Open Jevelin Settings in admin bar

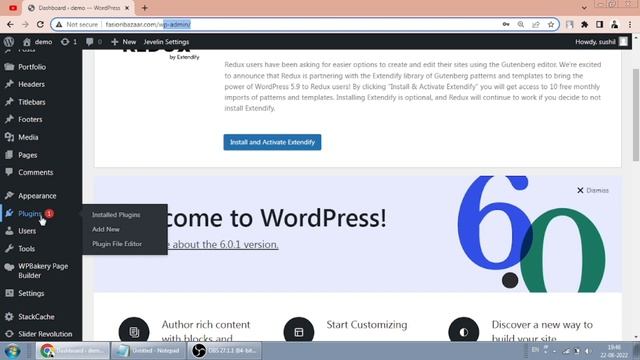(x=166, y=42)
